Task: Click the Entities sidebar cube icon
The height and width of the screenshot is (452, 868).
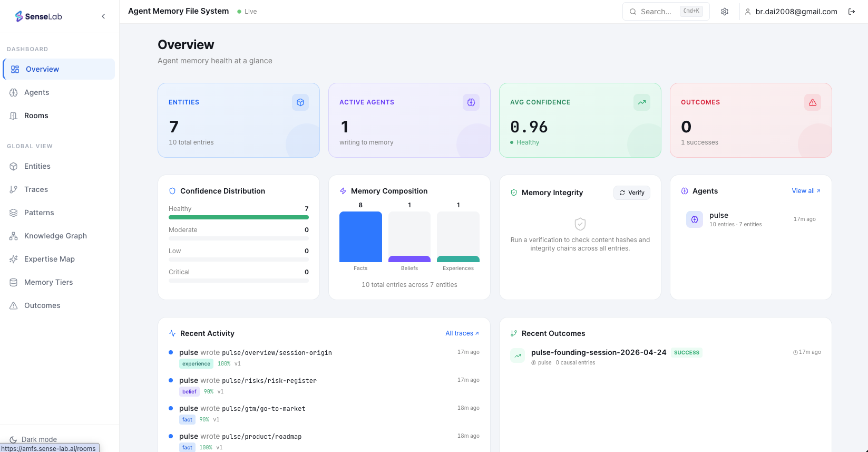Action: 14,166
